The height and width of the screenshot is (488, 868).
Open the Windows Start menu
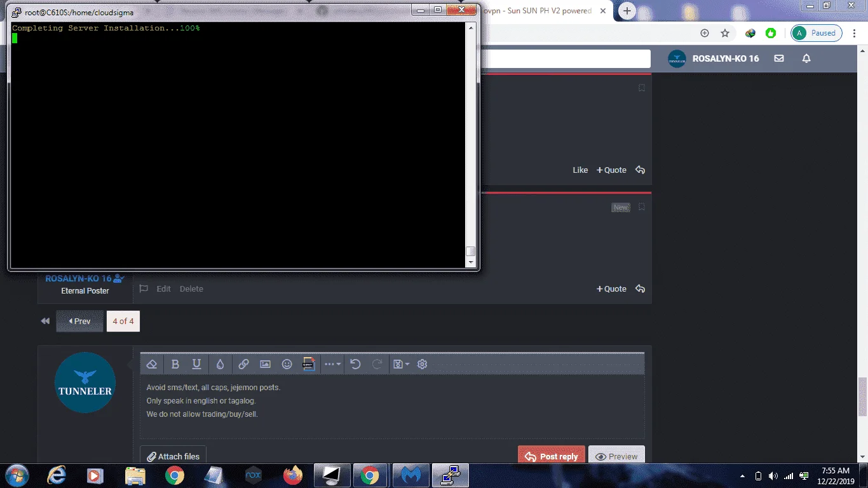pyautogui.click(x=17, y=475)
